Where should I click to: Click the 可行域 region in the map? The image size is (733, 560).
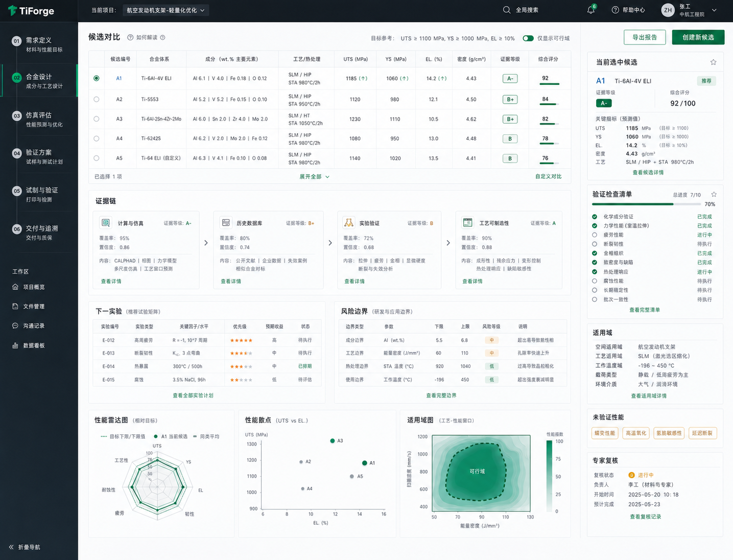[477, 471]
